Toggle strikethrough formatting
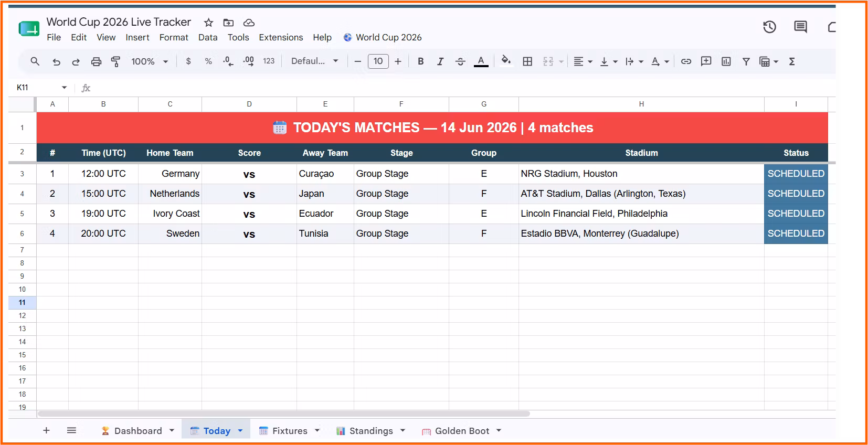The image size is (868, 445). coord(460,61)
